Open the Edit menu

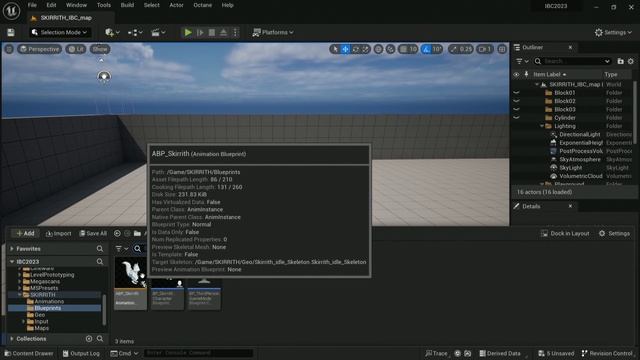click(51, 5)
